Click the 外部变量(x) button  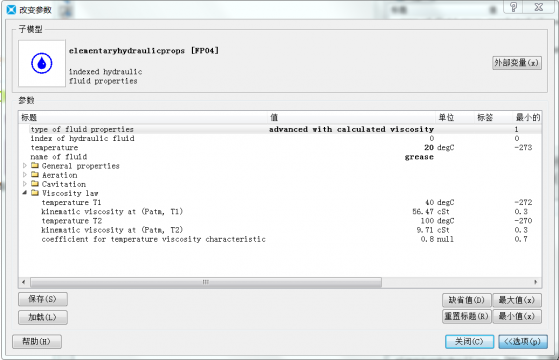pos(517,63)
